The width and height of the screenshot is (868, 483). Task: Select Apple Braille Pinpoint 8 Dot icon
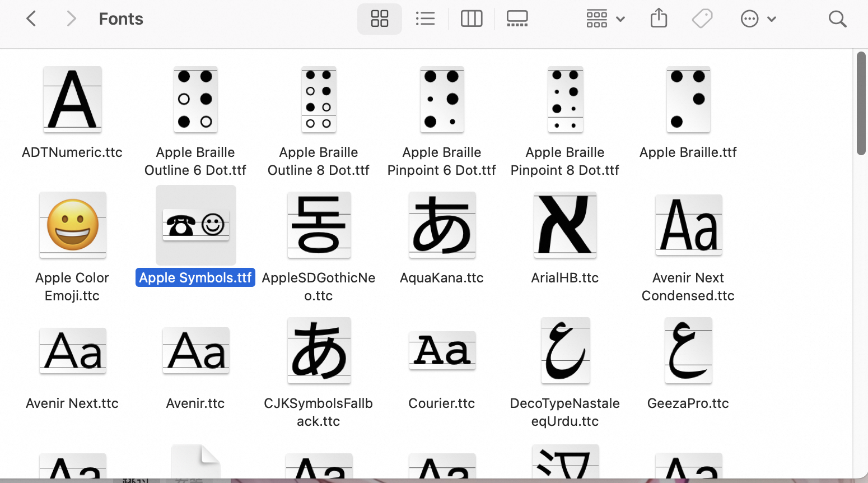(x=565, y=99)
